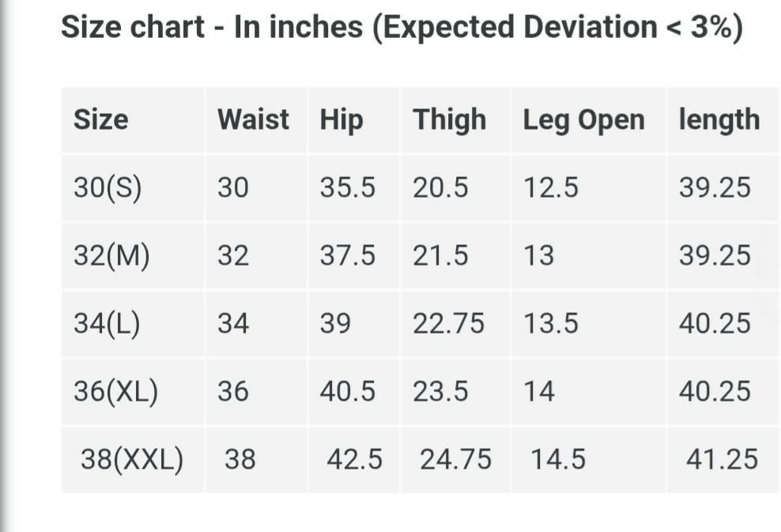This screenshot has height=532, width=781.
Task: Select the 38(XXL) size row label
Action: [x=132, y=459]
